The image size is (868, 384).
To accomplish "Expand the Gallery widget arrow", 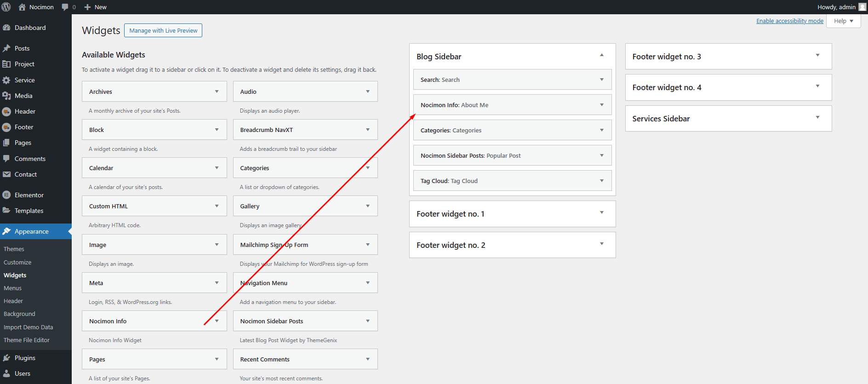I will [368, 206].
